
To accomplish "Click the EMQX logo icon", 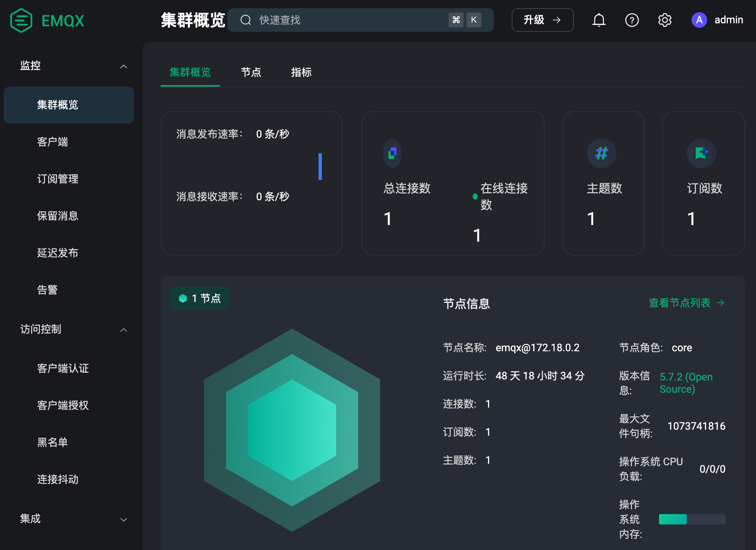I will [21, 20].
